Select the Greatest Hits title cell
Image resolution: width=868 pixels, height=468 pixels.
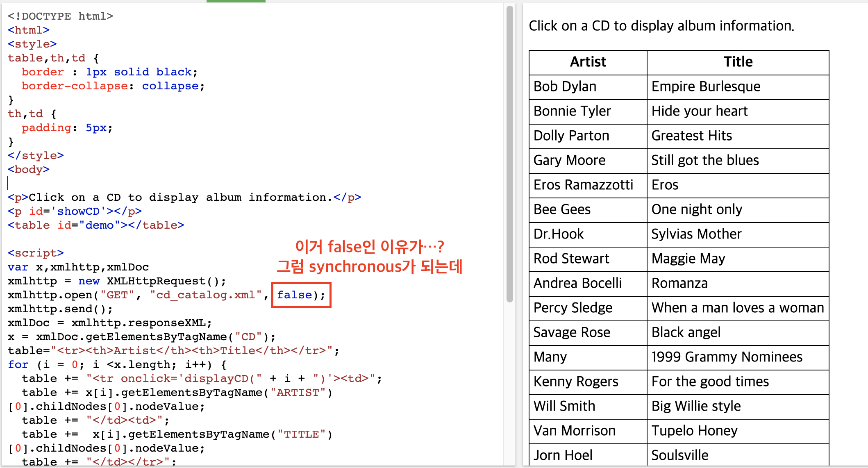coord(691,136)
